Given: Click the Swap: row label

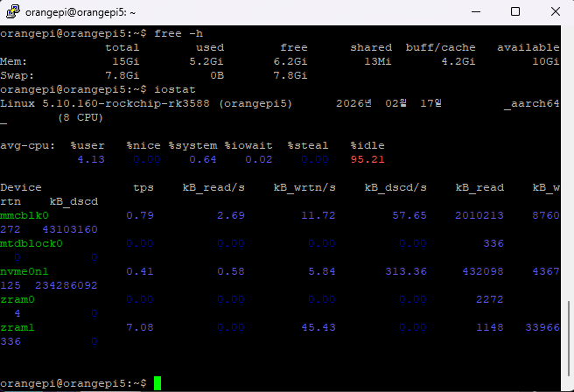Looking at the screenshot, I should (x=17, y=75).
